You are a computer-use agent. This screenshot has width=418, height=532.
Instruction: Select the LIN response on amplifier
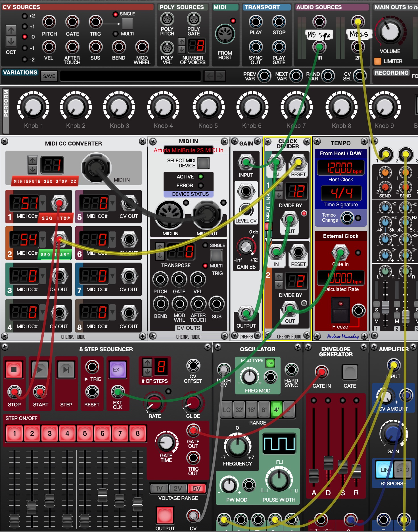pyautogui.click(x=384, y=470)
